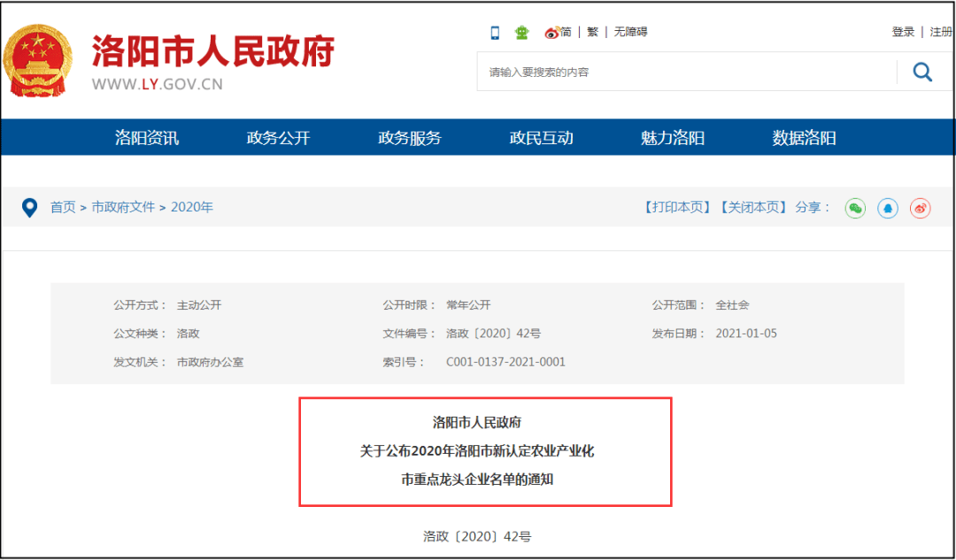
Task: Click the 发布日期 label
Action: pos(679,334)
